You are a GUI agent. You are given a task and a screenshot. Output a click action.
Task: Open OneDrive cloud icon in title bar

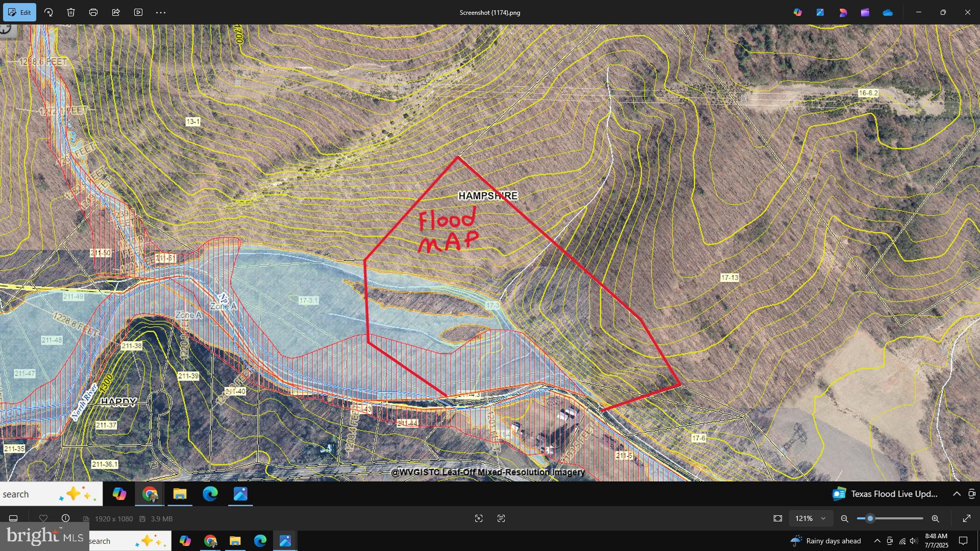coord(888,12)
